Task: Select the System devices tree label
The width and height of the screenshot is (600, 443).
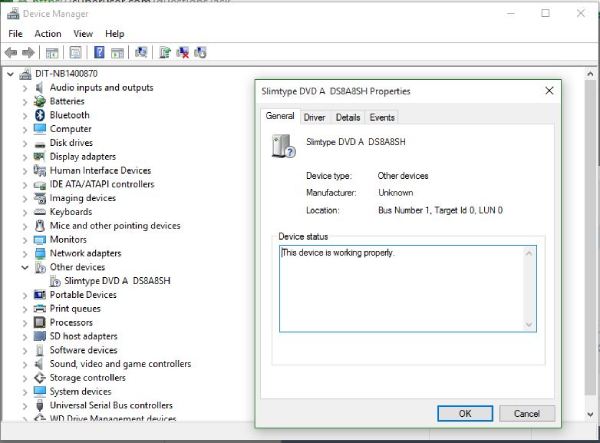Action: pyautogui.click(x=80, y=391)
